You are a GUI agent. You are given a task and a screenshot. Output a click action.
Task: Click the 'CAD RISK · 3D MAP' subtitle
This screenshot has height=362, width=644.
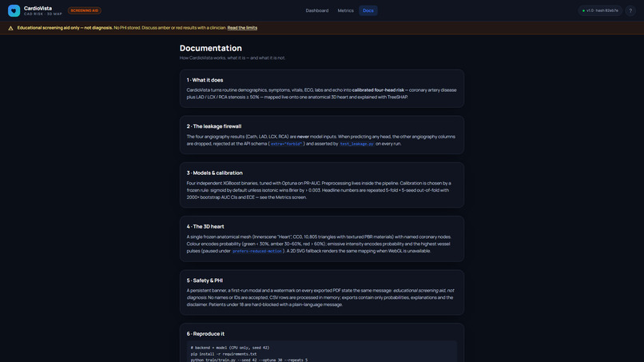point(42,14)
